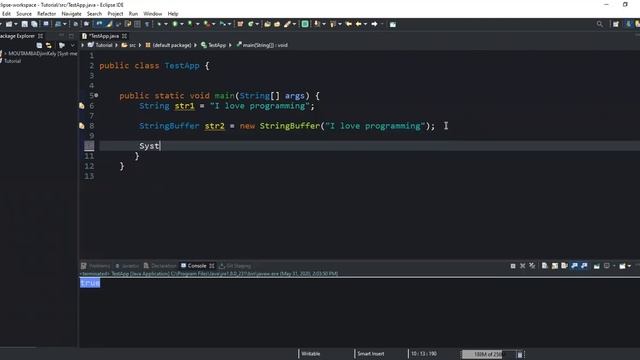Open the Help menu
Viewport: 640px width, 360px height.
coord(173,14)
